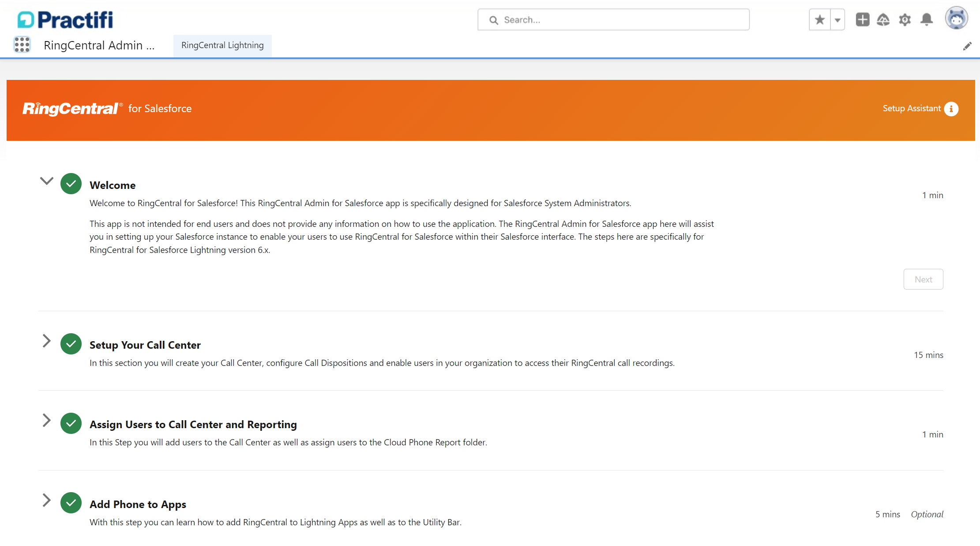Click inside the Search field
Screen dimensions: 980x546
click(613, 20)
